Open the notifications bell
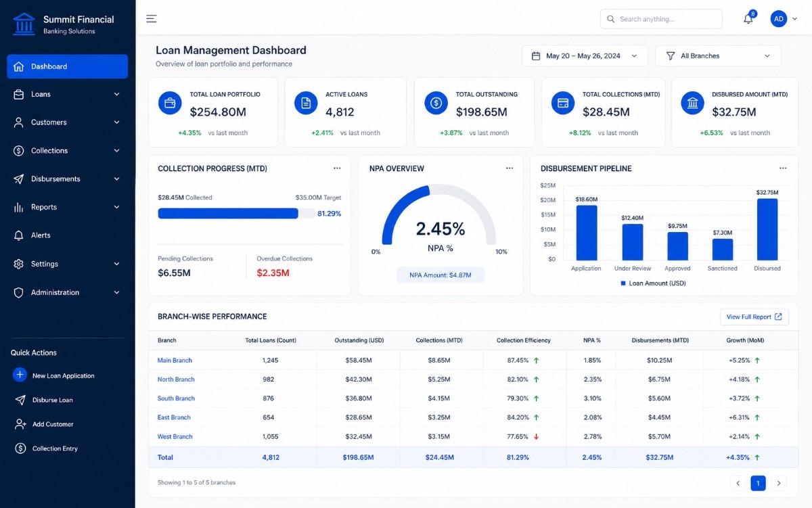Viewport: 812px width, 508px height. 748,19
